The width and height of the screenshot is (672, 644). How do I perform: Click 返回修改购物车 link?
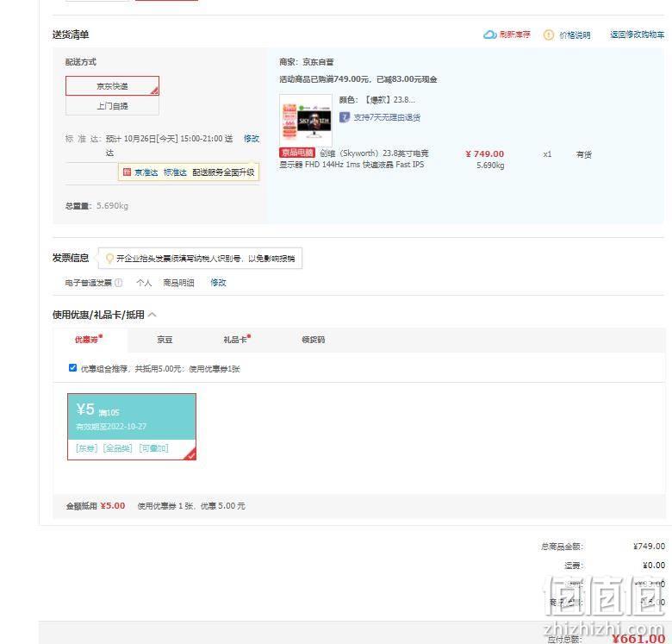pos(638,34)
